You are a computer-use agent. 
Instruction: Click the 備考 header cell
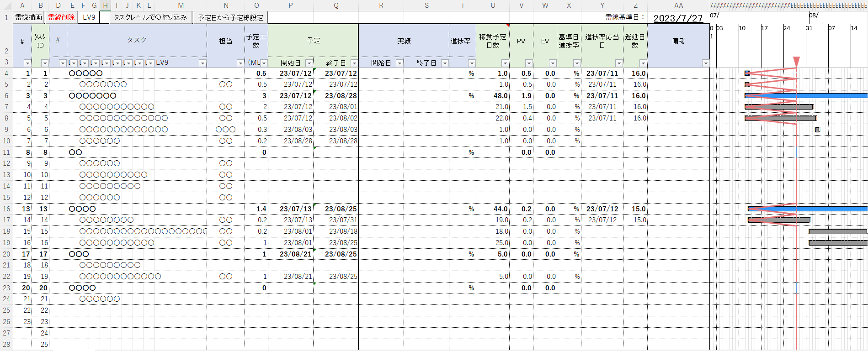click(x=678, y=41)
